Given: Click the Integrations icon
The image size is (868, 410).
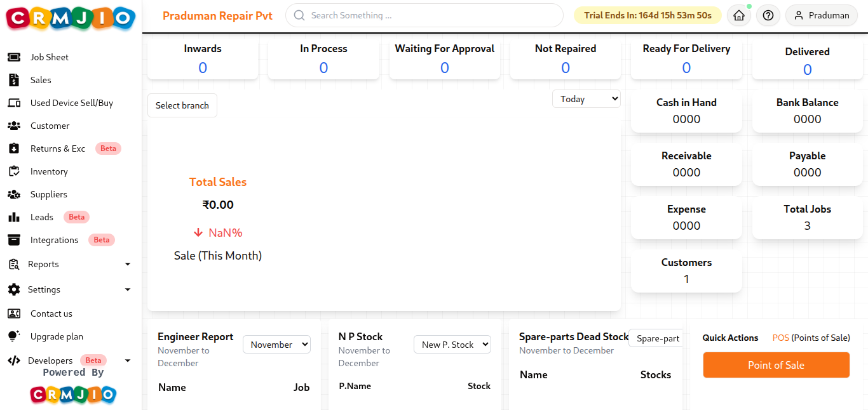Looking at the screenshot, I should coord(14,239).
